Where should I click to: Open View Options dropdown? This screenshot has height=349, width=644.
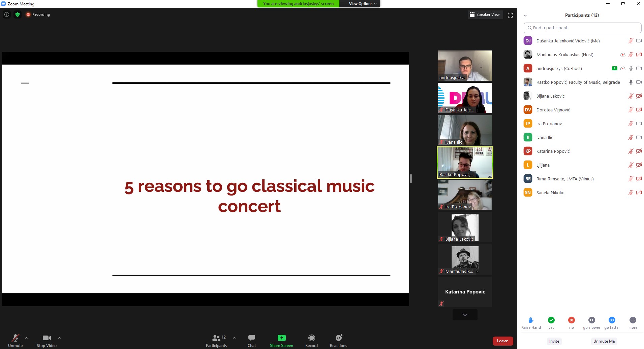[x=363, y=4]
